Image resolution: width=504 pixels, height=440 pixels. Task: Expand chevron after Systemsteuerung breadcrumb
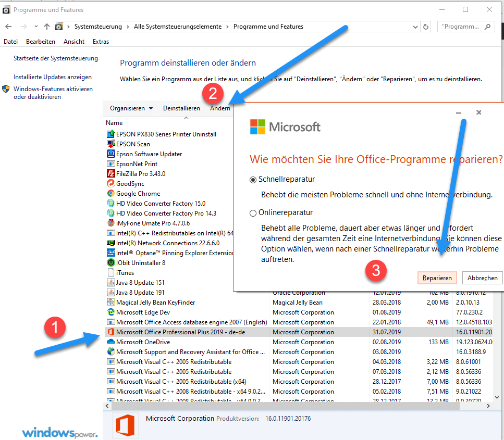pyautogui.click(x=128, y=27)
